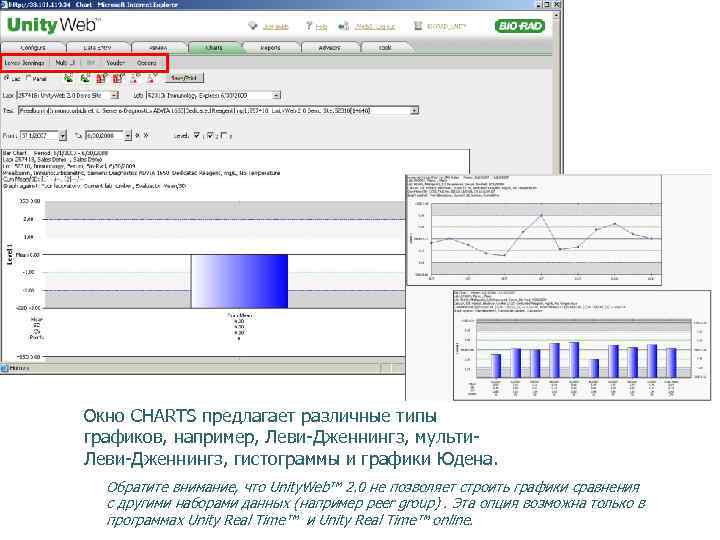720x540 pixels.
Task: Click inside the To date field
Action: (105, 135)
